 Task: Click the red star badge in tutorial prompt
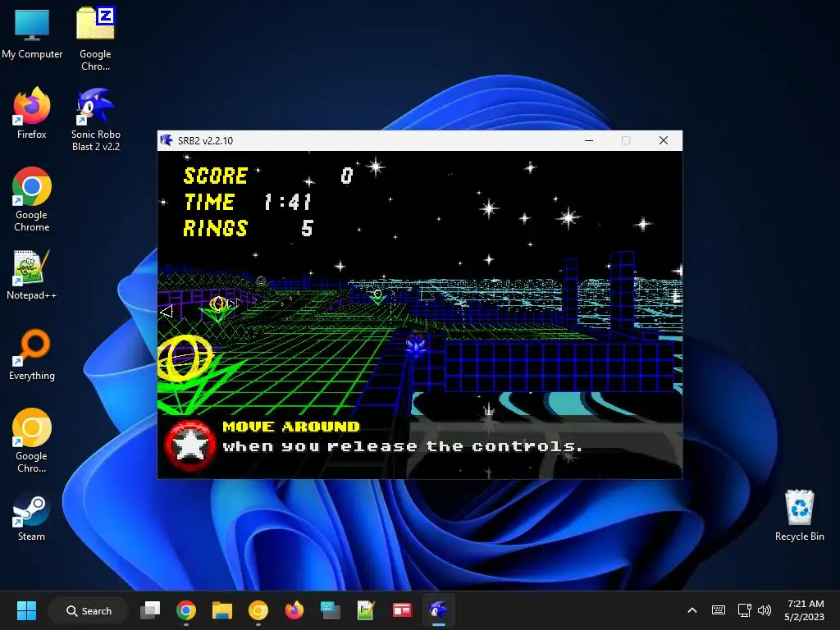(x=189, y=445)
